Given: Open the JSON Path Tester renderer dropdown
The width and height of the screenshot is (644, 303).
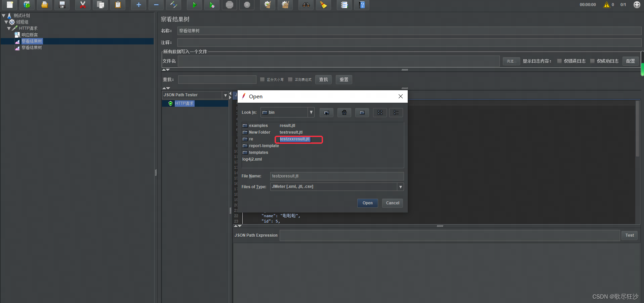Looking at the screenshot, I should click(x=225, y=95).
